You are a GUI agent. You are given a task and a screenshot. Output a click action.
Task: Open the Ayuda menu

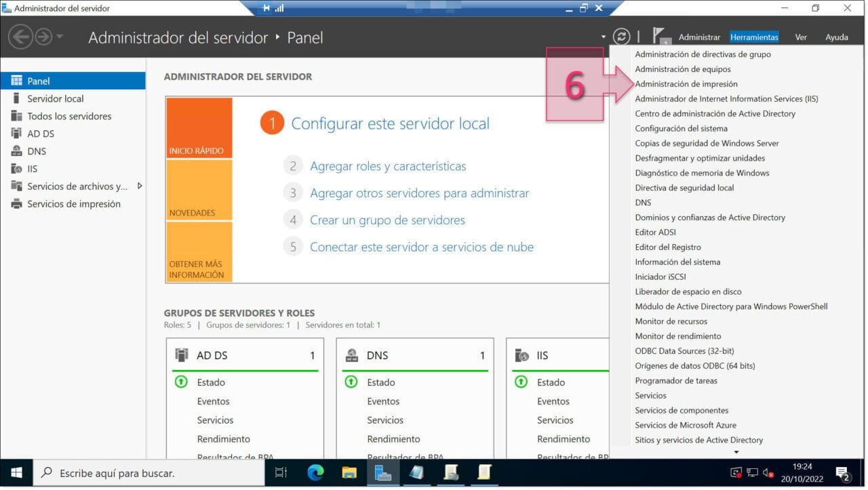coord(837,37)
